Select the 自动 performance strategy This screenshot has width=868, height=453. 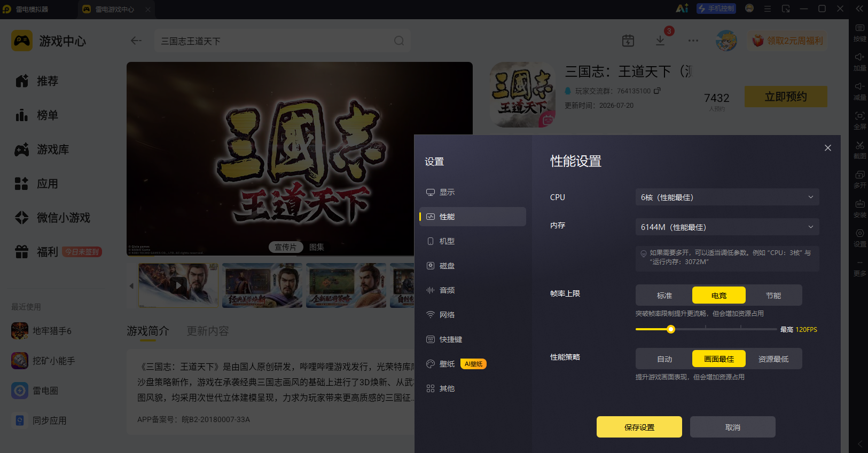pos(664,359)
